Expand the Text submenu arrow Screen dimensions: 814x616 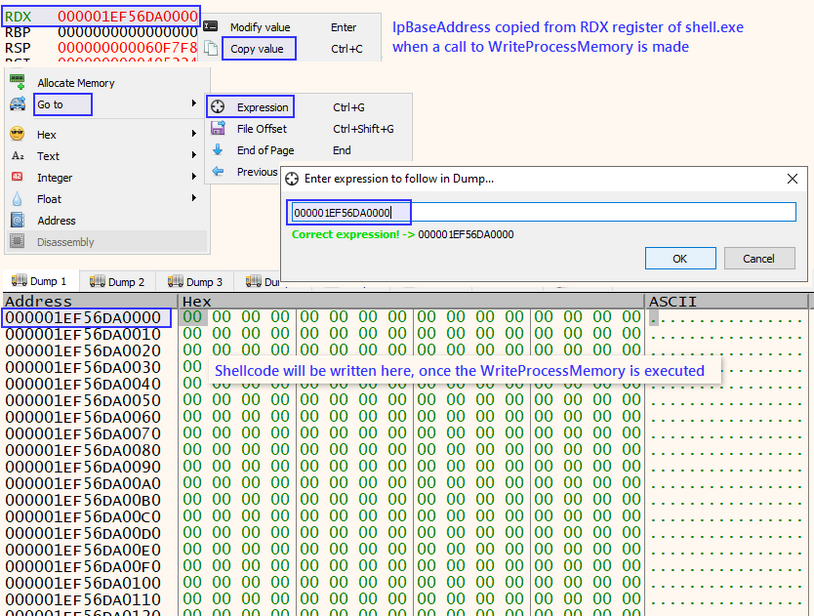pyautogui.click(x=193, y=155)
